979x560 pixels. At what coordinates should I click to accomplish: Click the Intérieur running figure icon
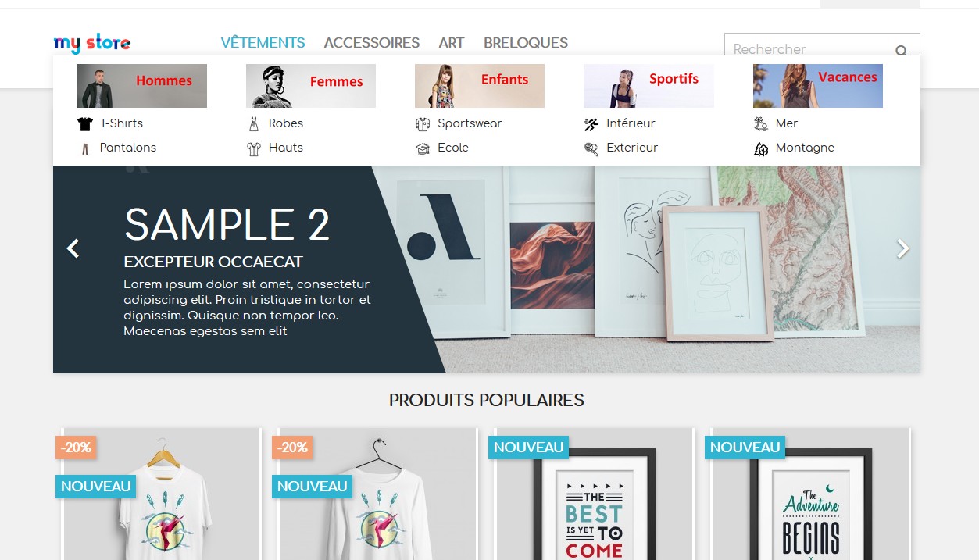pos(591,123)
